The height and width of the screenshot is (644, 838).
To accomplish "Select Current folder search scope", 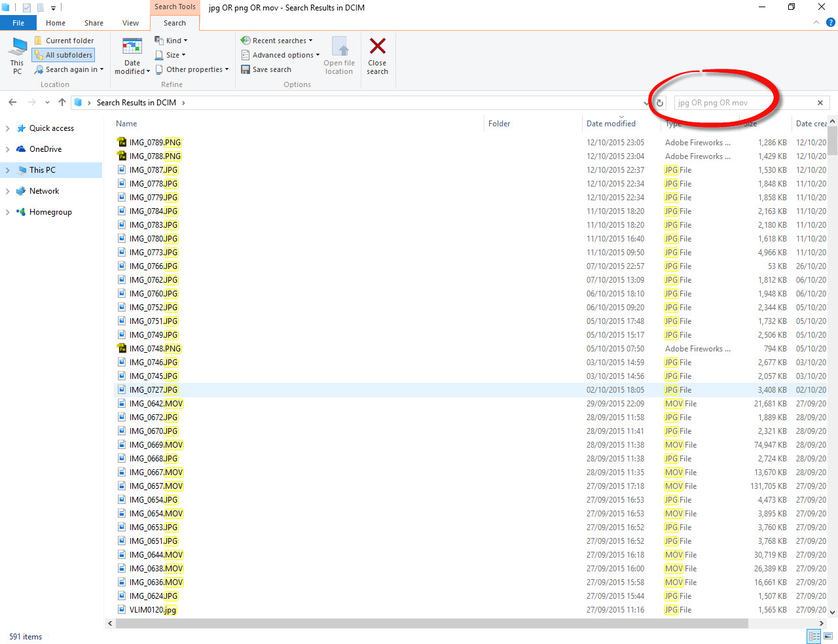I will click(x=64, y=41).
